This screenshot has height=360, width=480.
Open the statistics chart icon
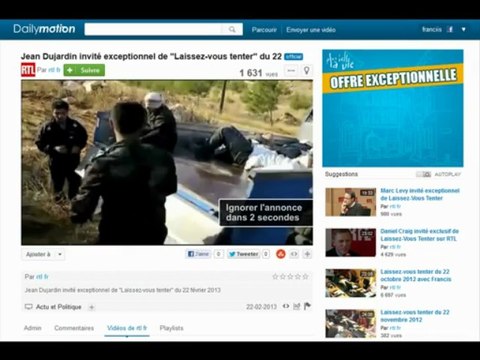[297, 306]
